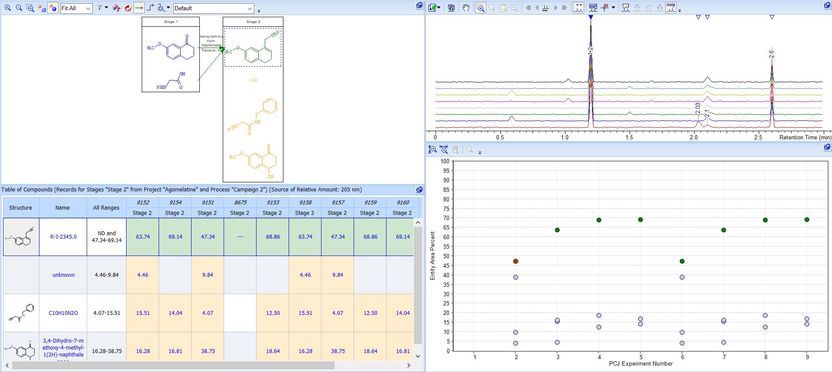Open the red pin marker dropdown arrow

[613, 7]
